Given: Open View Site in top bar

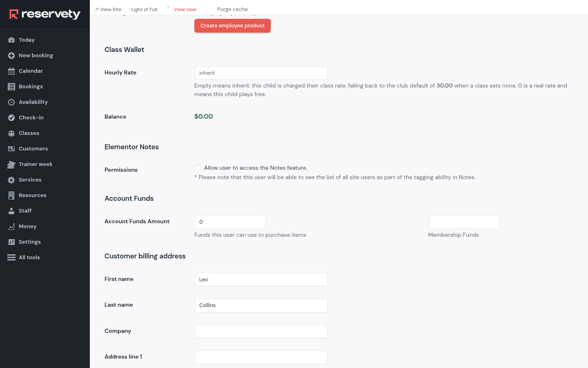Looking at the screenshot, I should pyautogui.click(x=108, y=9).
